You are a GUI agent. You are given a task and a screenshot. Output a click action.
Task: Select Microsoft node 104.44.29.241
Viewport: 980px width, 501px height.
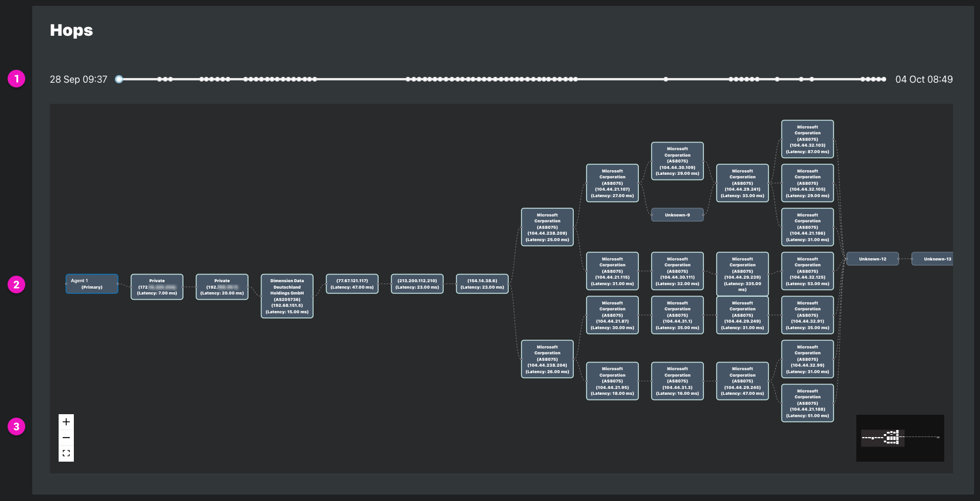[743, 183]
